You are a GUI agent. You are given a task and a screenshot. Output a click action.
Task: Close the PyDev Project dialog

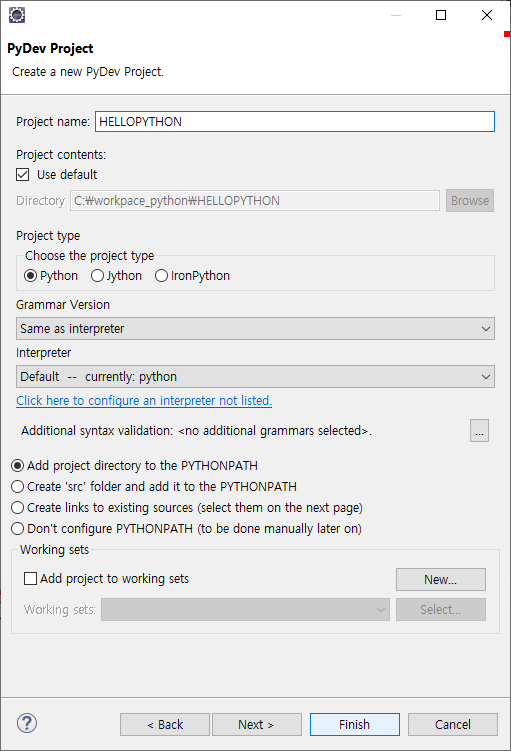487,15
